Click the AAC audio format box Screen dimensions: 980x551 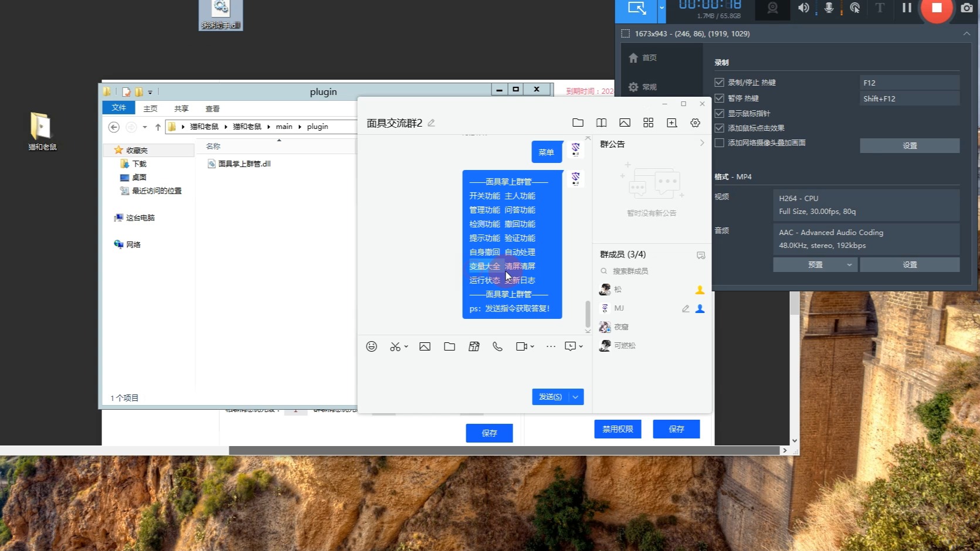[x=866, y=239]
